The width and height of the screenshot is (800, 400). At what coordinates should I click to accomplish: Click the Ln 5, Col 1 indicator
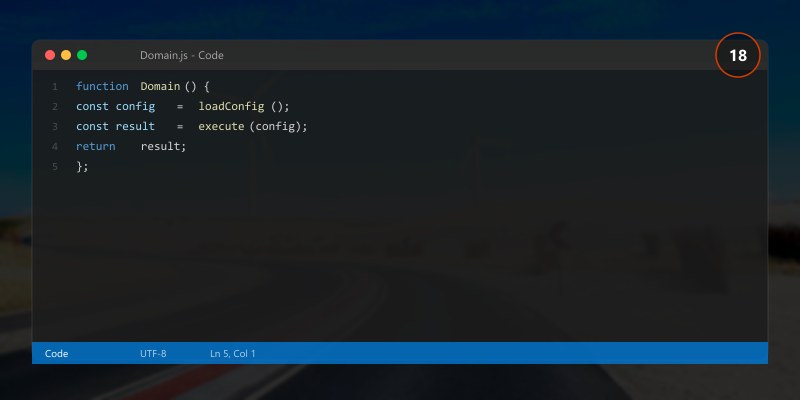[233, 354]
